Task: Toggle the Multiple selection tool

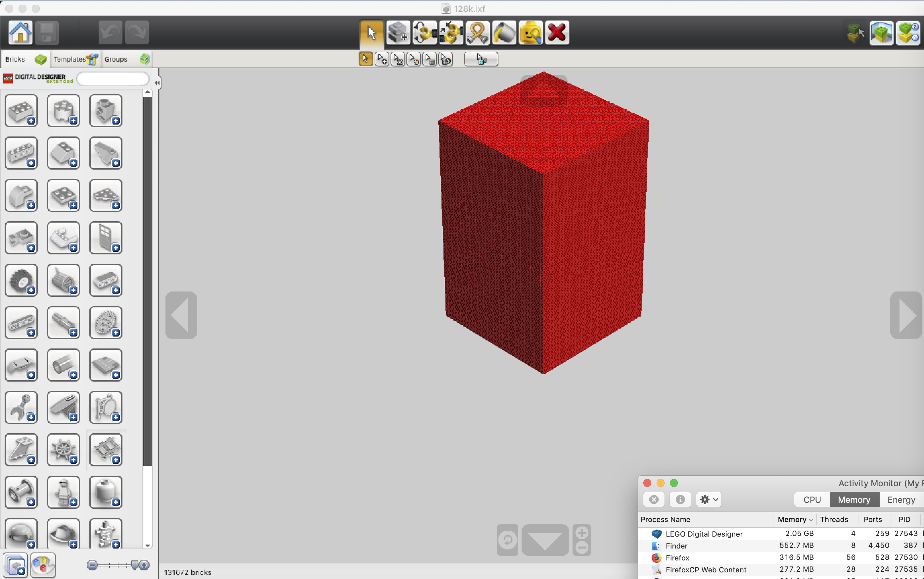Action: [382, 59]
